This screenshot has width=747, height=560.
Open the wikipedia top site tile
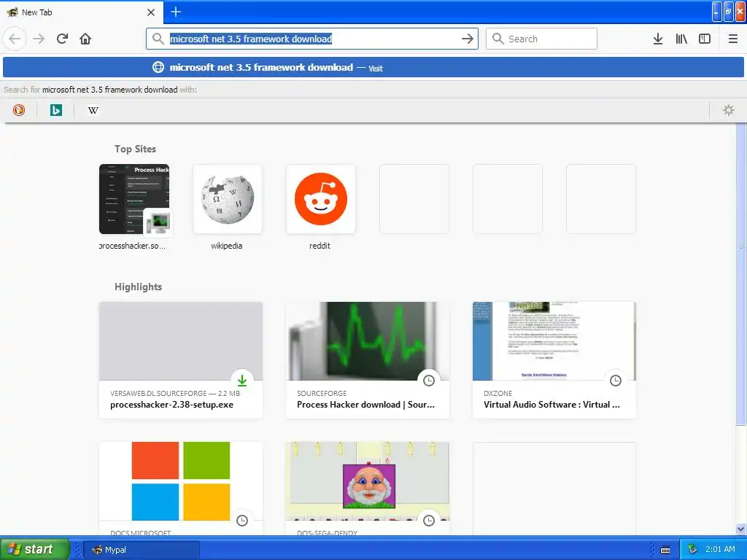[x=228, y=199]
